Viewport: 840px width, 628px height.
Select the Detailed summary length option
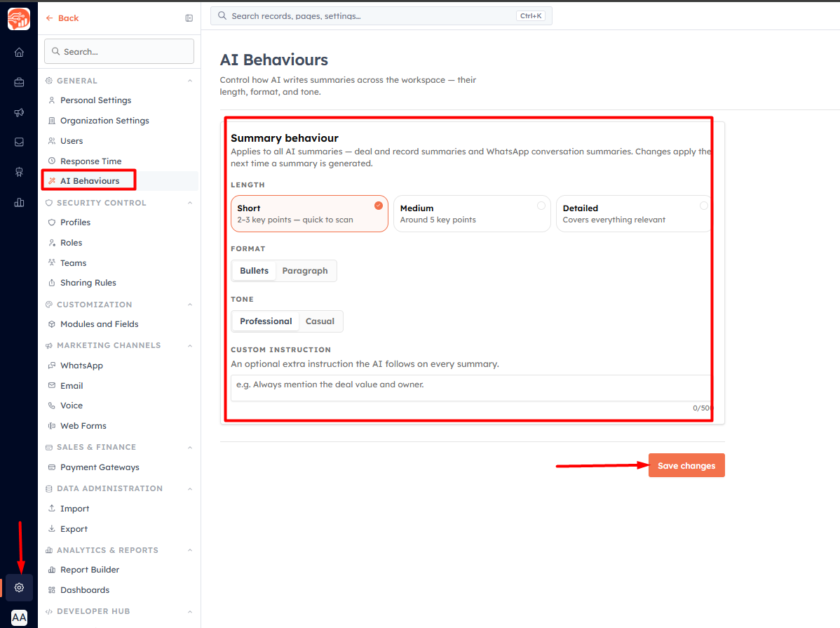click(633, 213)
